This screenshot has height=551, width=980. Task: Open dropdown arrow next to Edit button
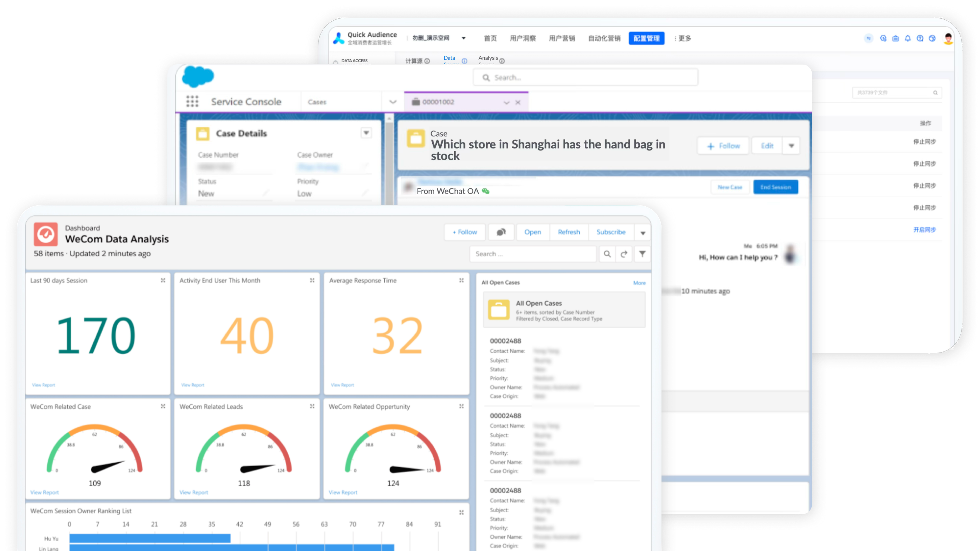click(791, 146)
